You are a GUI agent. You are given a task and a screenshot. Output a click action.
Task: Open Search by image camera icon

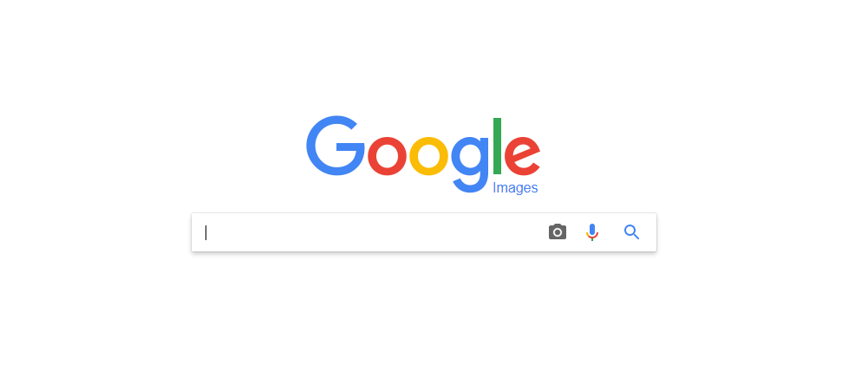558,232
